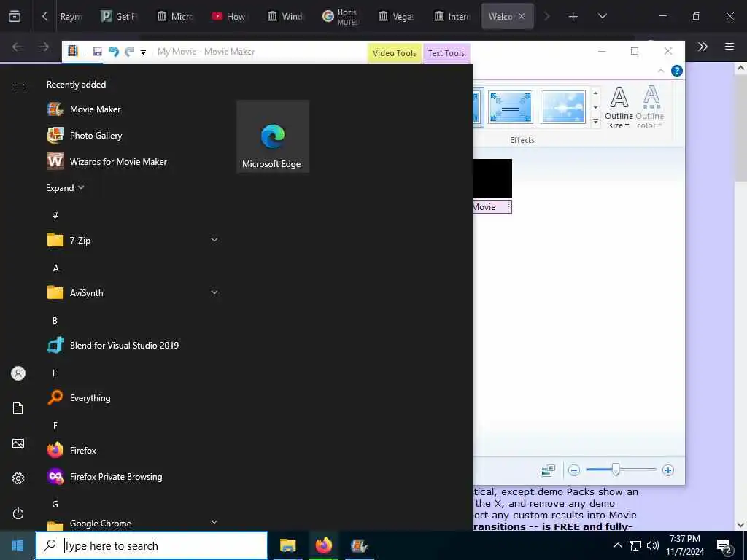Select the Text Tools ribbon tab
This screenshot has height=560, width=747.
point(446,52)
